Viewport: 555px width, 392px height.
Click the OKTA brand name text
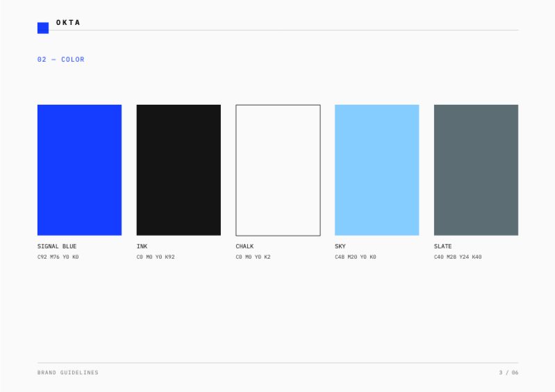pyautogui.click(x=68, y=23)
